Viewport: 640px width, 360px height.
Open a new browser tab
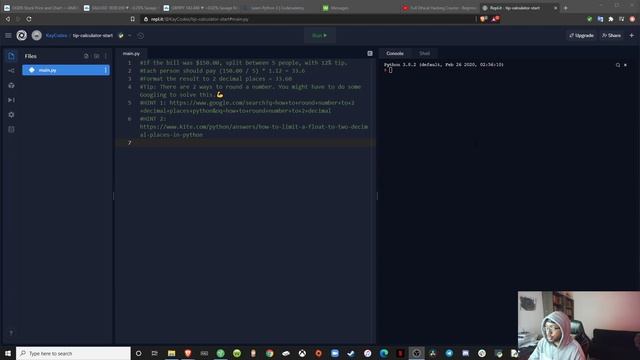pos(565,8)
